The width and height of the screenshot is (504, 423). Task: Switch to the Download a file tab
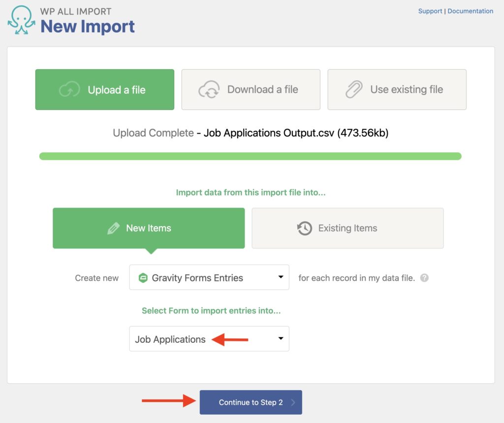[251, 90]
